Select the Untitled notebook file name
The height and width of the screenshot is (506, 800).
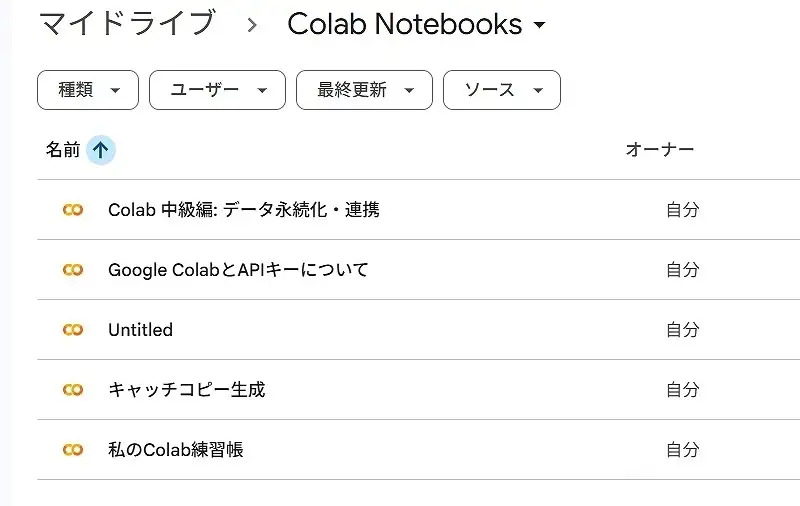(x=140, y=330)
